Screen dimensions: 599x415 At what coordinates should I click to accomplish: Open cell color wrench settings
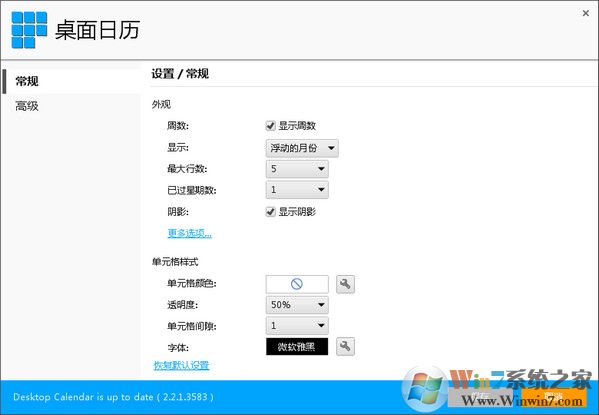(345, 284)
